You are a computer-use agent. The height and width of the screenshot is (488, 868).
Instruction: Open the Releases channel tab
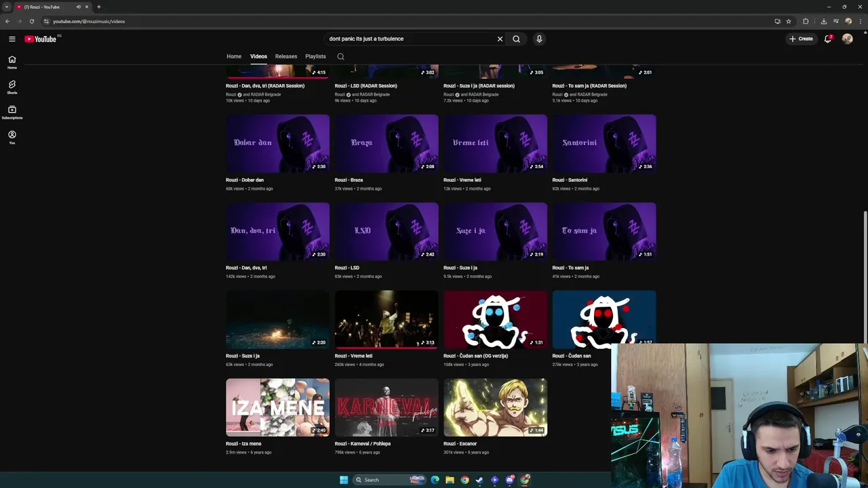click(286, 56)
